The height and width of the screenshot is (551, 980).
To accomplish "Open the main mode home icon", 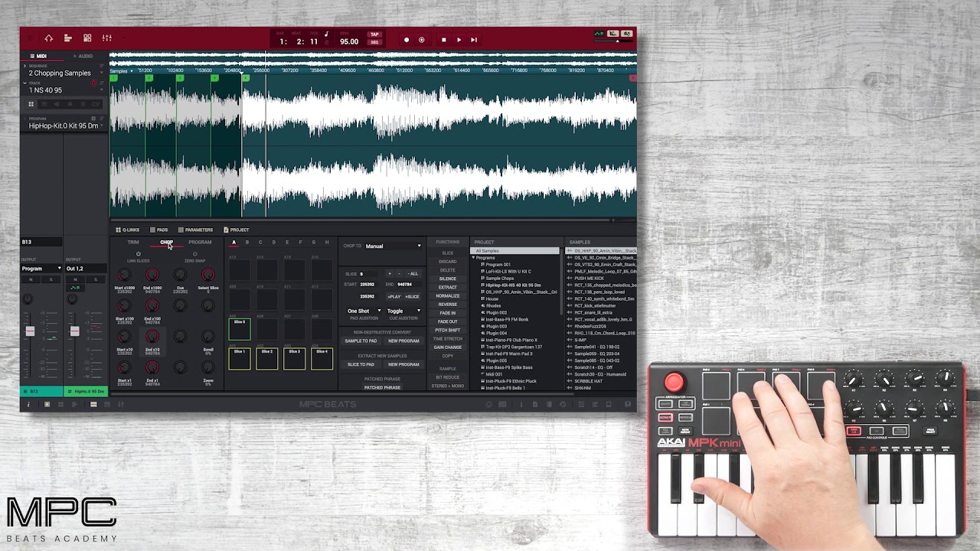I will point(48,38).
